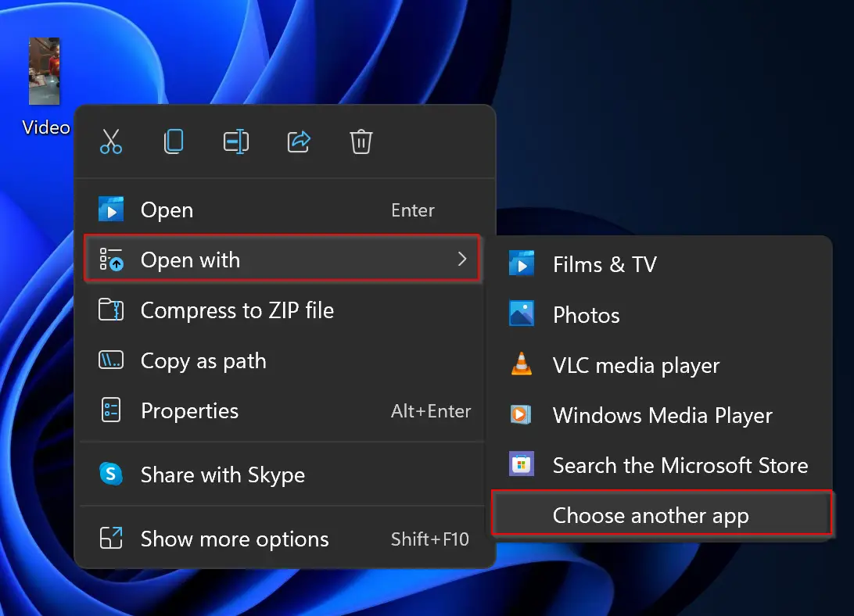Click the Films & TV app icon
Image resolution: width=854 pixels, height=616 pixels.
click(521, 264)
